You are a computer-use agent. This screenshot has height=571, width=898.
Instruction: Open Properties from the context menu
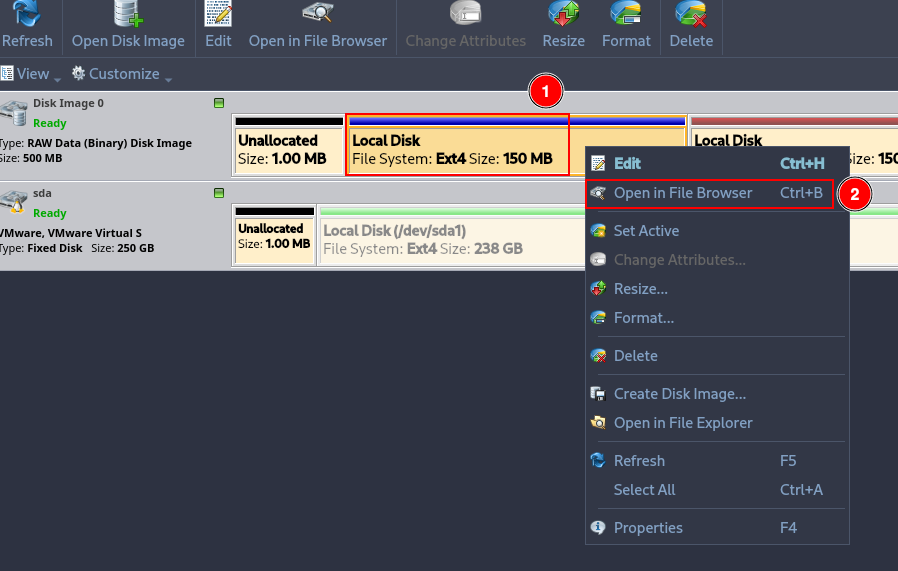click(x=648, y=528)
